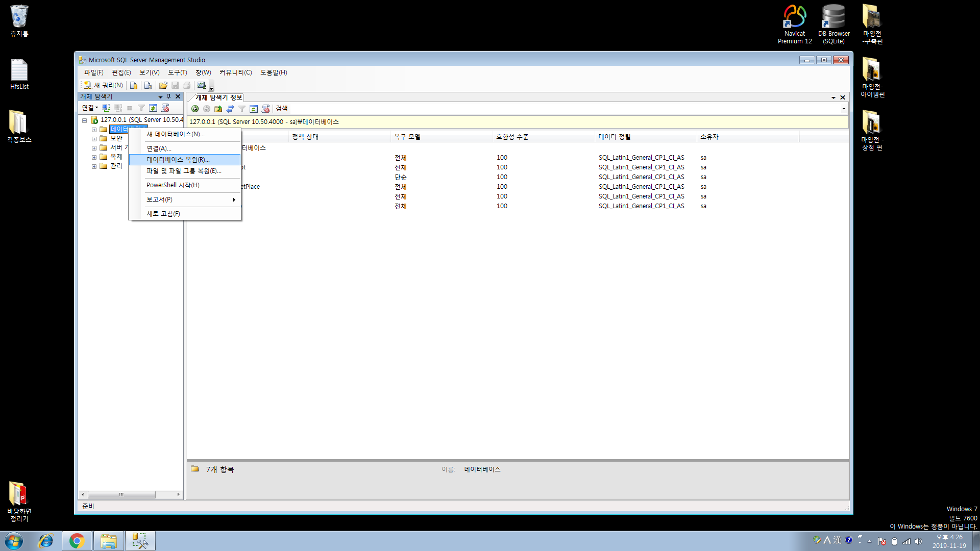Click the Filter funnel icon in Object Explorer
Screen dimensions: 980x551
tap(141, 108)
